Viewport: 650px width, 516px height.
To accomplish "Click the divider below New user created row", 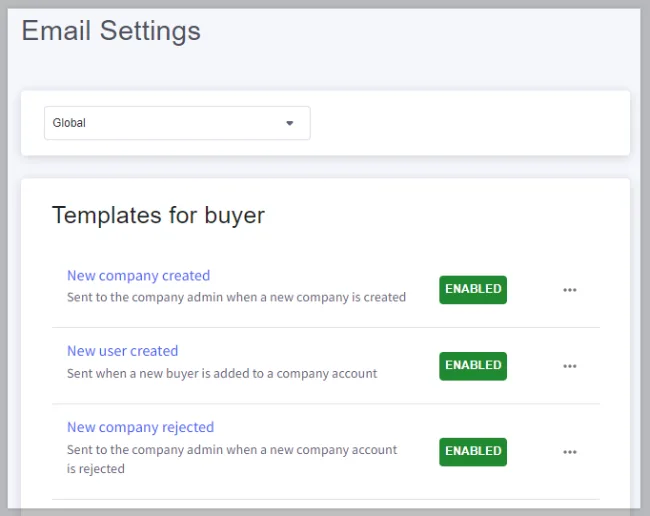I will [326, 404].
